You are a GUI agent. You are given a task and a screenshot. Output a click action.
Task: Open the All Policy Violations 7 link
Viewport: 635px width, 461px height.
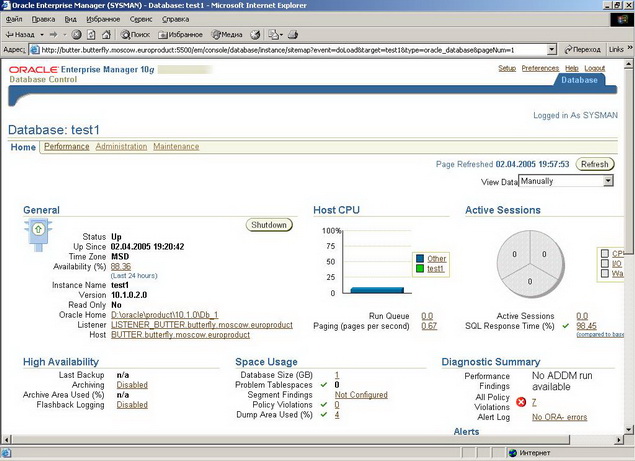tap(534, 402)
